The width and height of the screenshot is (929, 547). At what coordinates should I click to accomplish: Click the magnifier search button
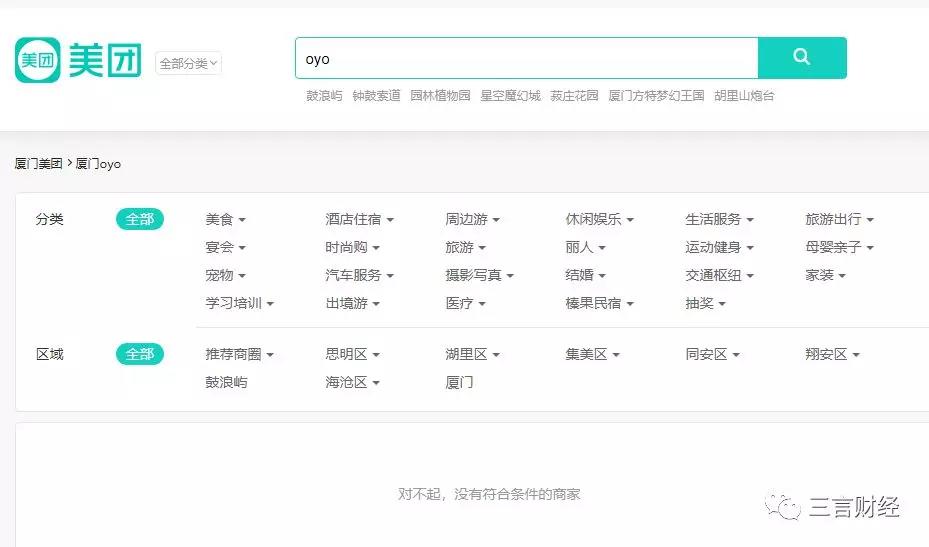point(802,57)
